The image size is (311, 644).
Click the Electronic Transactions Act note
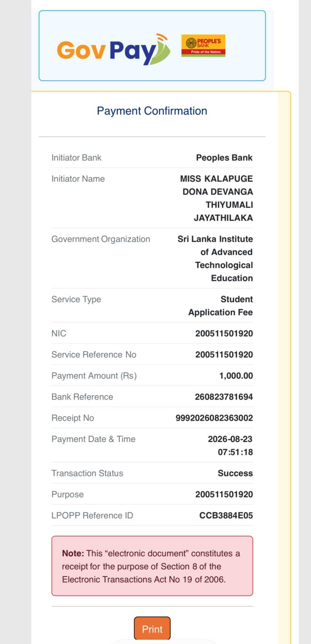[152, 566]
